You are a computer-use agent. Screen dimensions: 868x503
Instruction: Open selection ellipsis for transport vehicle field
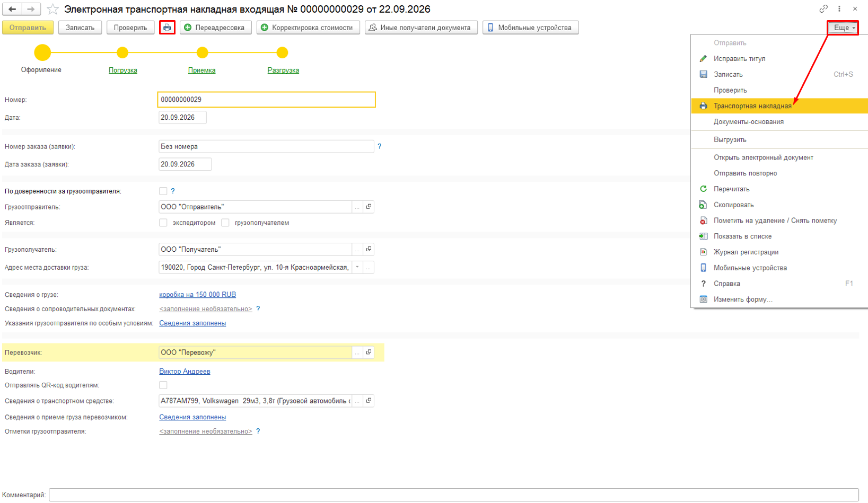pos(357,401)
